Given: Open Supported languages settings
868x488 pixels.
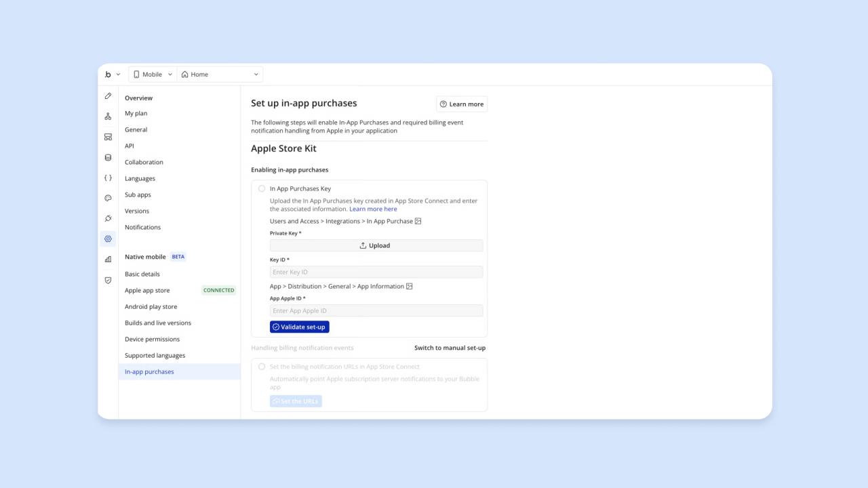Looking at the screenshot, I should 155,355.
